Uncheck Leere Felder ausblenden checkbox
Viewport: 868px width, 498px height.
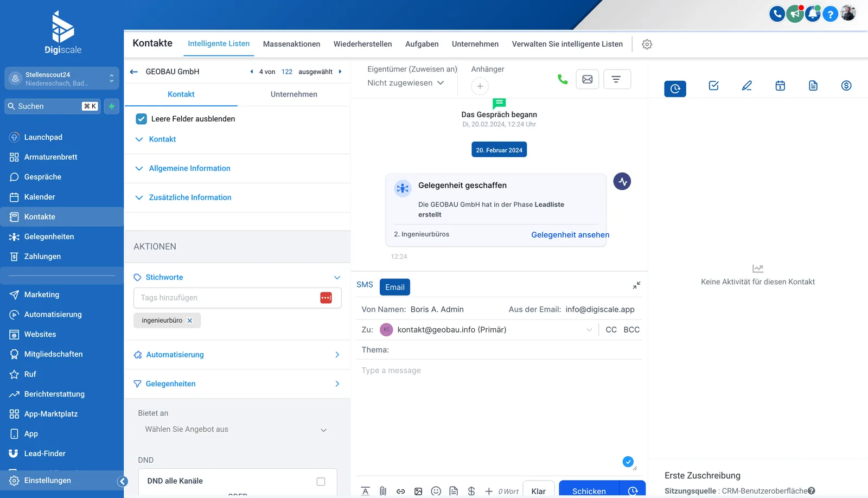tap(141, 119)
